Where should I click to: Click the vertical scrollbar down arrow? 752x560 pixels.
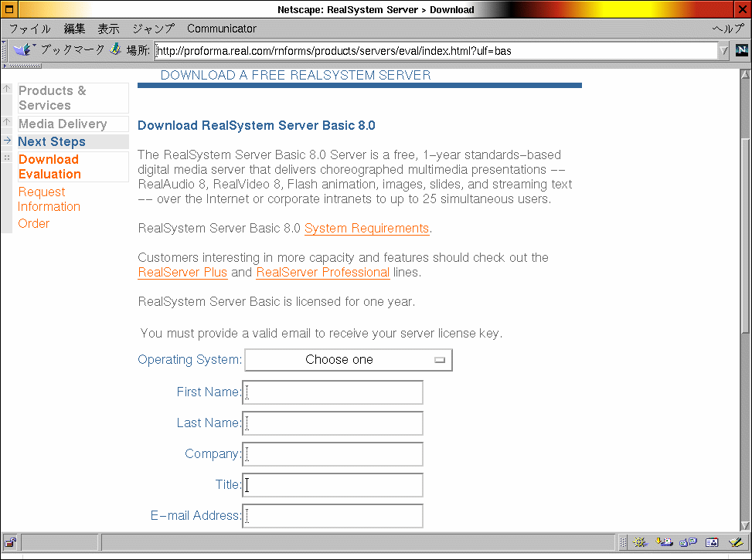click(745, 525)
